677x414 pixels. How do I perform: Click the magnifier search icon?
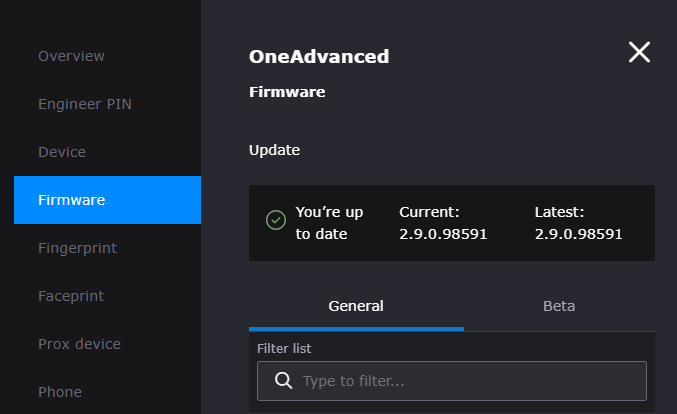283,381
